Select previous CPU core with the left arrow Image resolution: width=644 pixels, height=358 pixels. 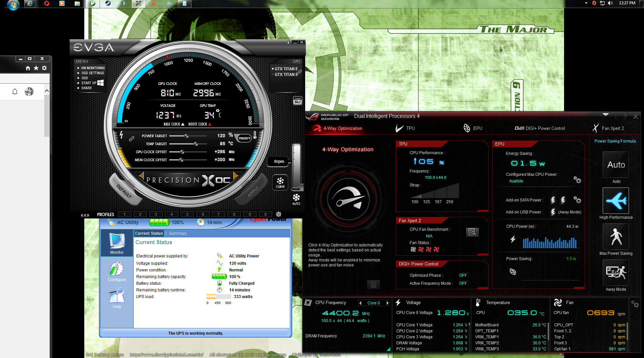[360, 303]
